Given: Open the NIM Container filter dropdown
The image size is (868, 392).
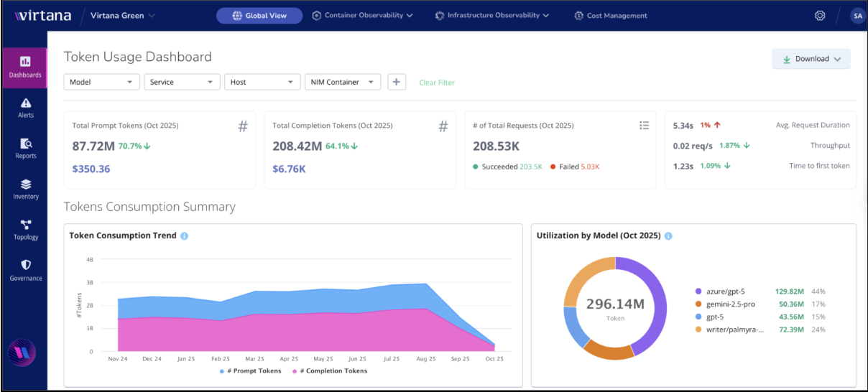Looking at the screenshot, I should point(343,82).
